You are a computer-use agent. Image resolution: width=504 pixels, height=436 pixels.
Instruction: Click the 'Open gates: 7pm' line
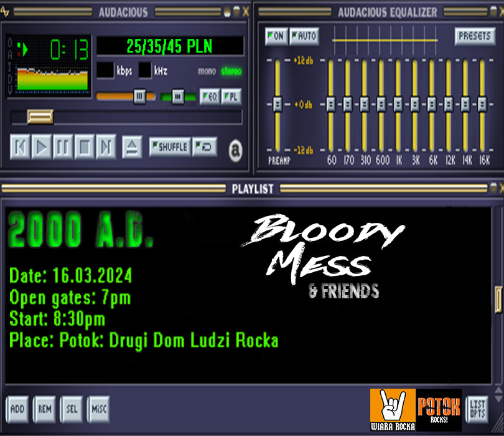(x=70, y=298)
